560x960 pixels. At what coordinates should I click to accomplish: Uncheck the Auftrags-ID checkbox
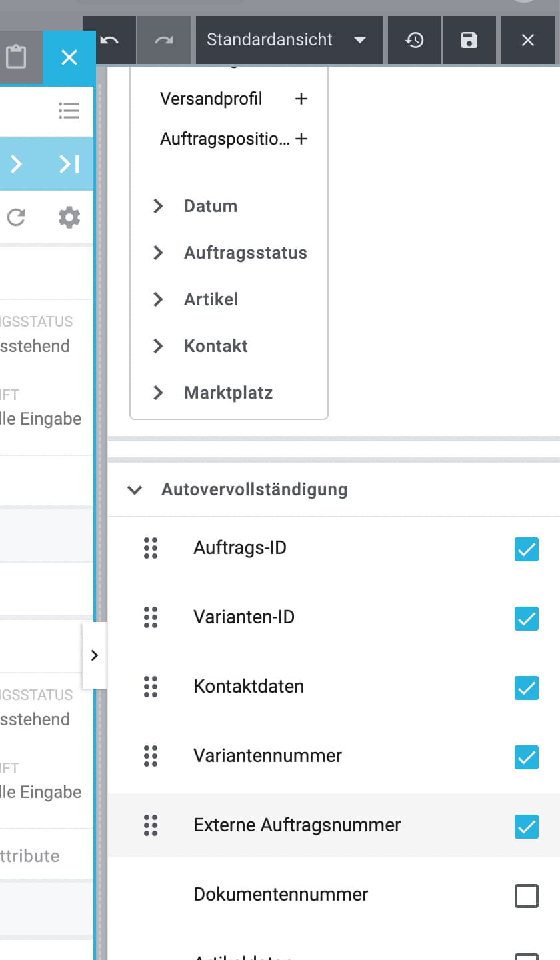tap(526, 549)
